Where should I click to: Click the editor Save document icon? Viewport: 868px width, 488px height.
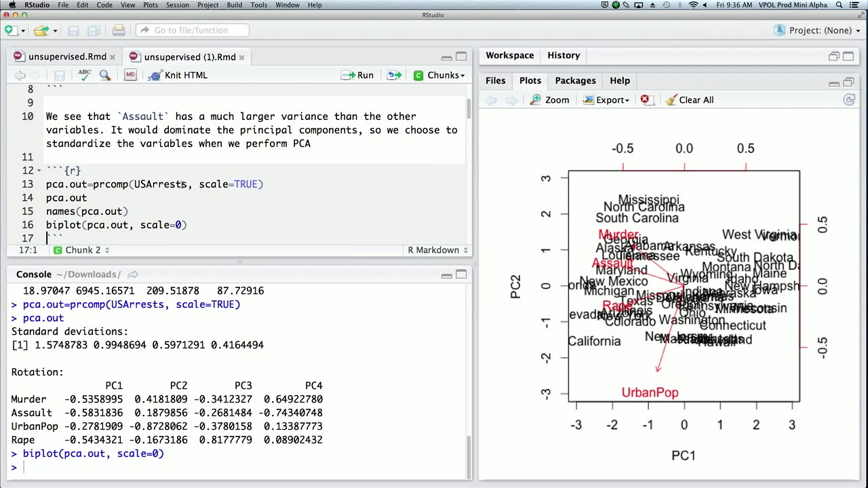pos(59,75)
